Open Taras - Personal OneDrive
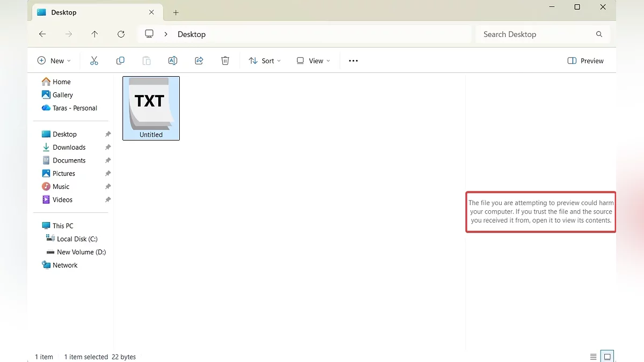 click(x=70, y=108)
